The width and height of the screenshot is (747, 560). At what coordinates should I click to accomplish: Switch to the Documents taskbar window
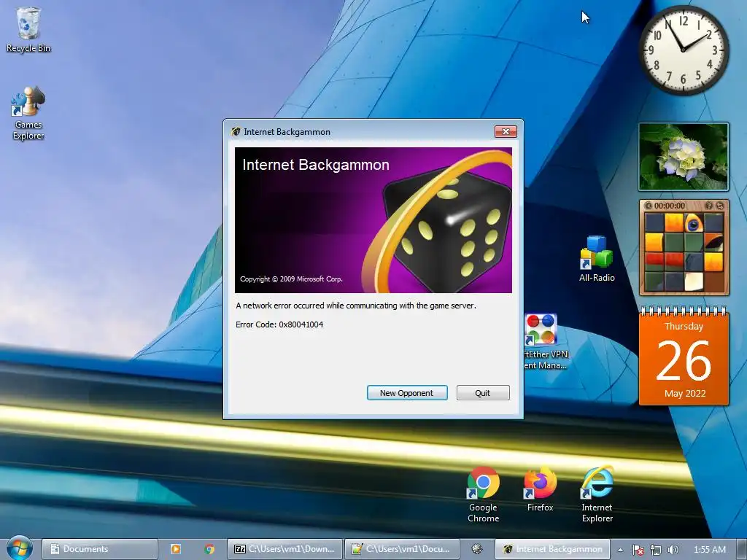click(99, 549)
